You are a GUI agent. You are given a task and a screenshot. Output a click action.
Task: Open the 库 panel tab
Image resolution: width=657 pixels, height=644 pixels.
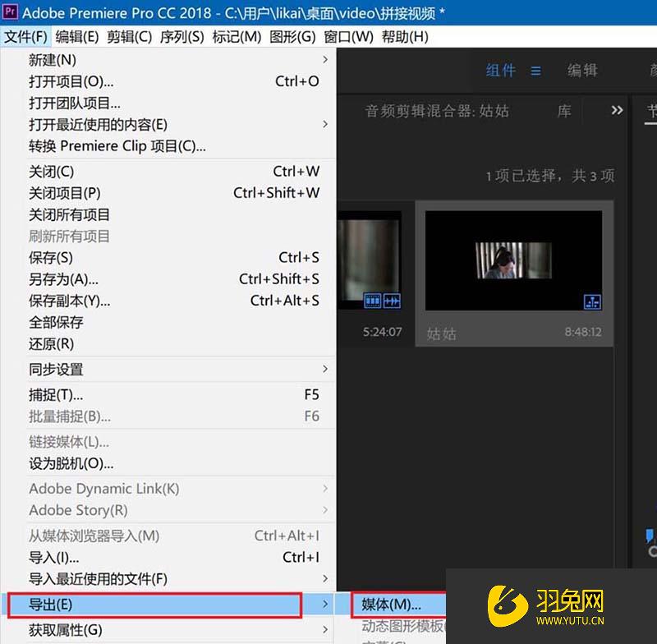pyautogui.click(x=564, y=111)
